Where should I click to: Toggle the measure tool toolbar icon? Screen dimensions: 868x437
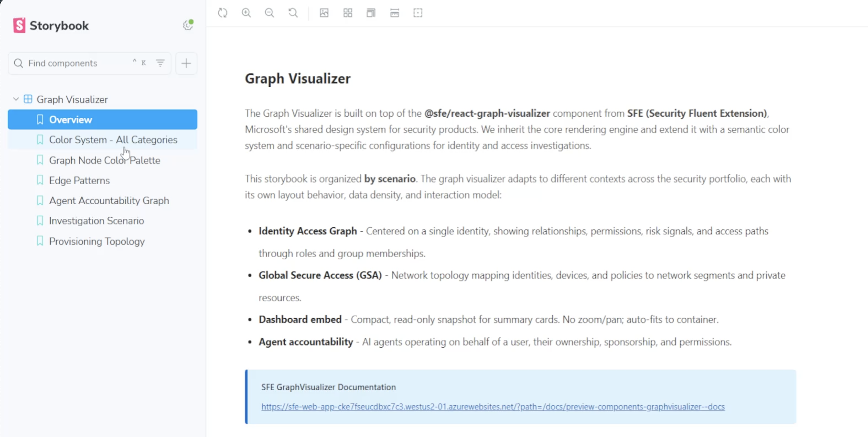point(395,13)
